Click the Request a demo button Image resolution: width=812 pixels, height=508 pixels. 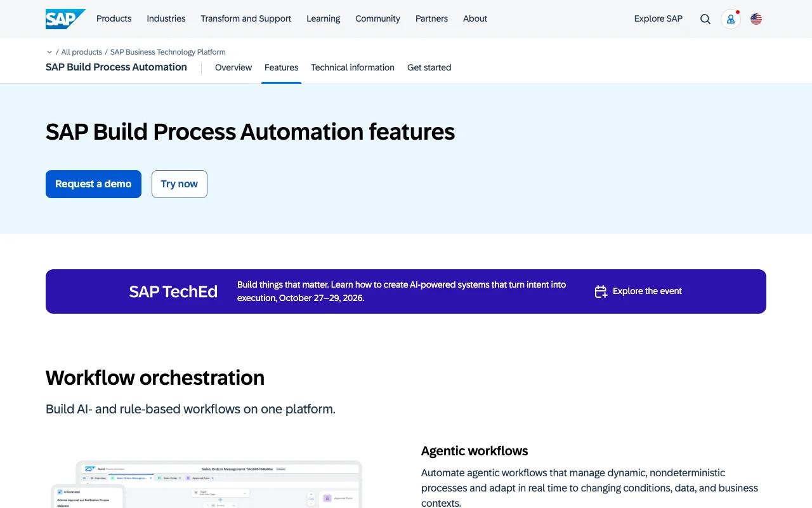point(93,184)
